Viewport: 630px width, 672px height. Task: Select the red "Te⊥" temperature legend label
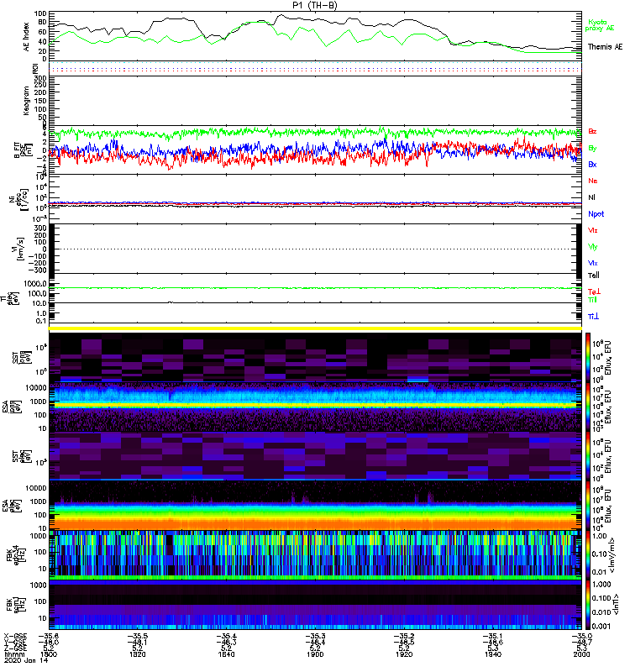point(594,291)
